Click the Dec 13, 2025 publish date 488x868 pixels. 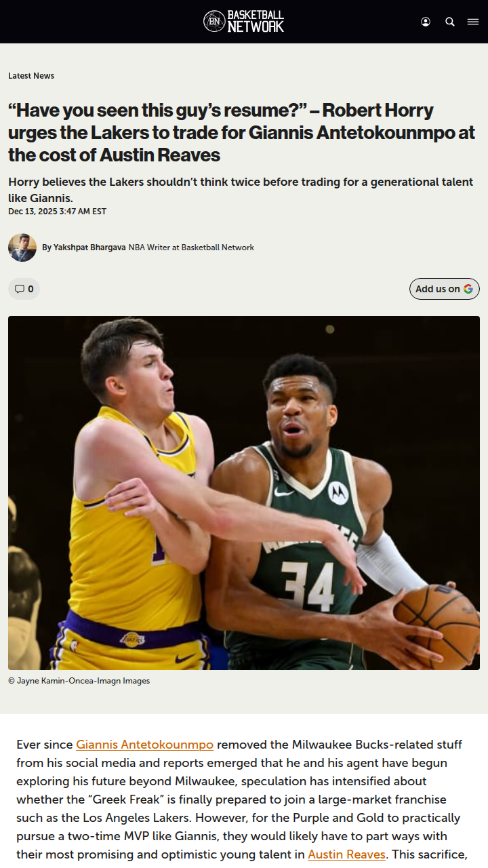(57, 212)
